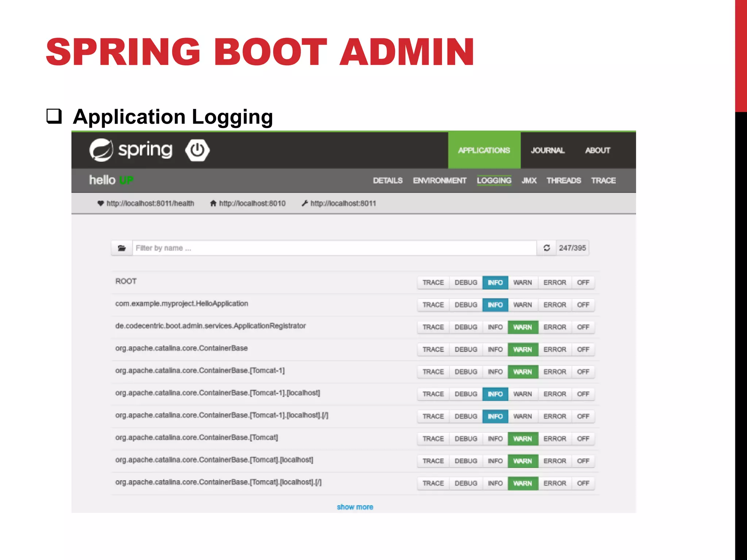This screenshot has width=747, height=560.
Task: Open the About page
Action: click(x=597, y=150)
